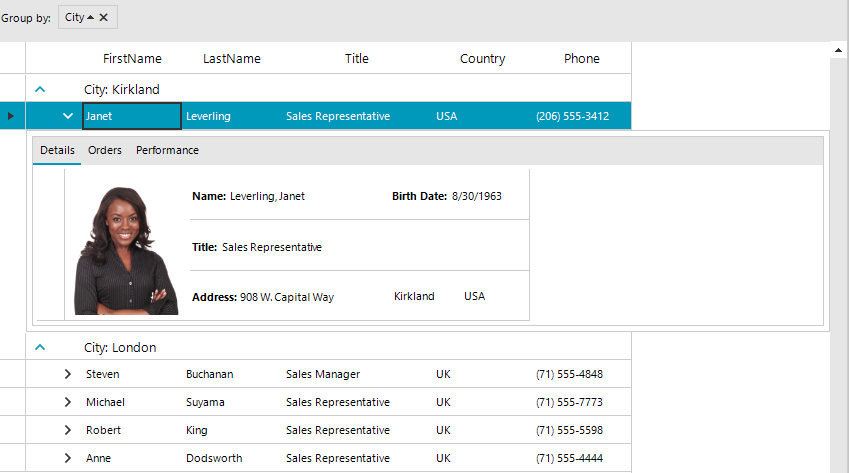
Task: Click the City: Kirkland group label
Action: (x=122, y=89)
